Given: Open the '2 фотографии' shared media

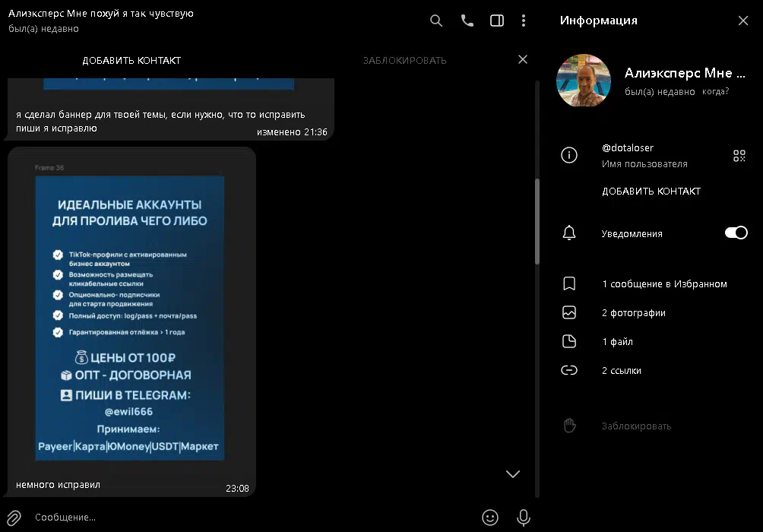Looking at the screenshot, I should [x=634, y=313].
